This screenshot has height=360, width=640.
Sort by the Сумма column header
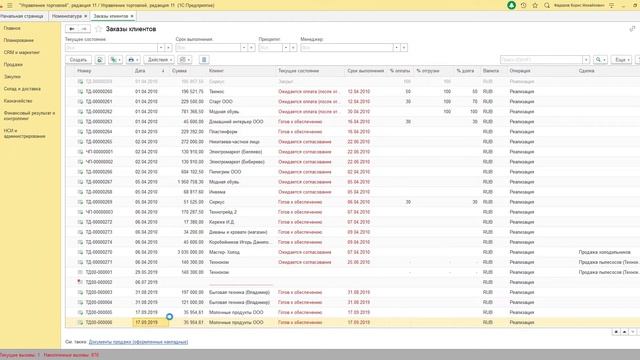pos(187,71)
